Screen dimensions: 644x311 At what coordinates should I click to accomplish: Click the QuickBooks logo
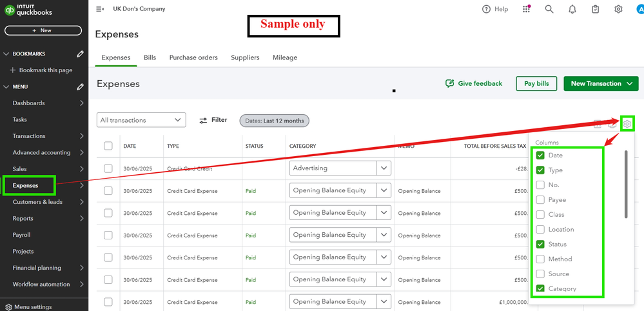pyautogui.click(x=28, y=10)
